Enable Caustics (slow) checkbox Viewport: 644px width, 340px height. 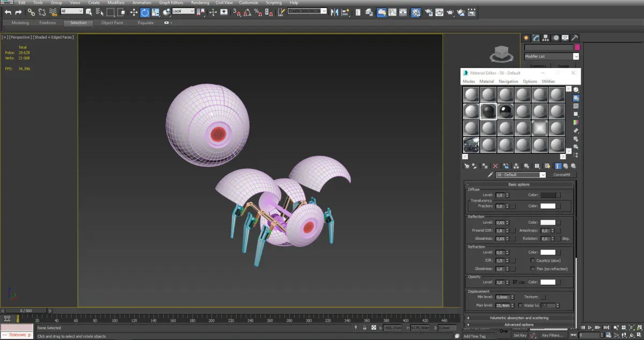[532, 260]
